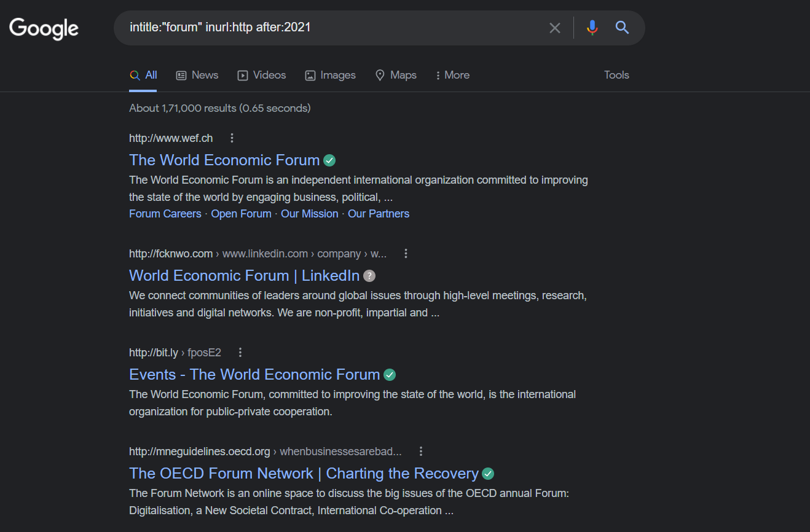This screenshot has height=532, width=810.
Task: Click the gray question badge beside LinkedIn result
Action: 369,276
